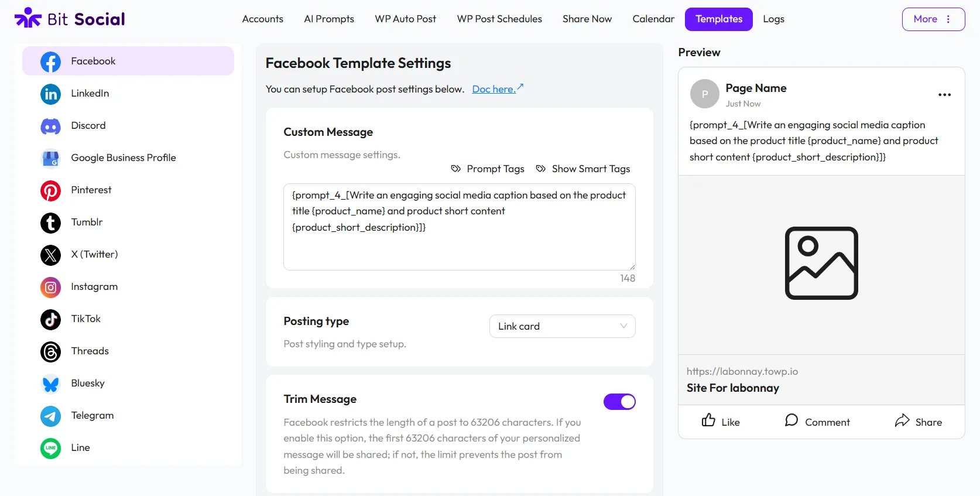Go to the Calendar tab

coord(653,19)
